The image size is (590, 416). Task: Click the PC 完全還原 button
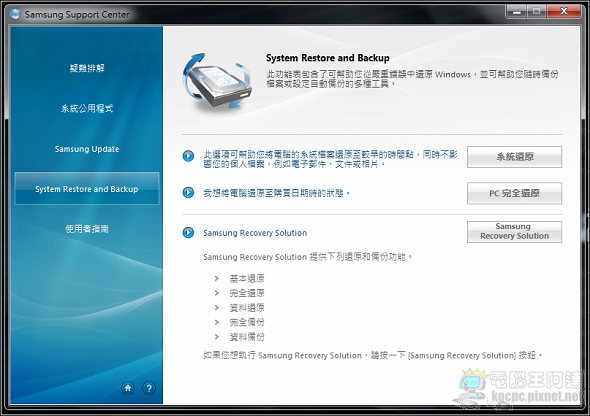514,193
